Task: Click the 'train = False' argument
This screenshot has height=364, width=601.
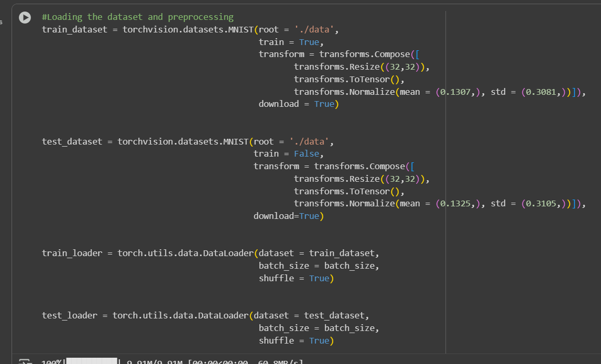Action: point(286,154)
